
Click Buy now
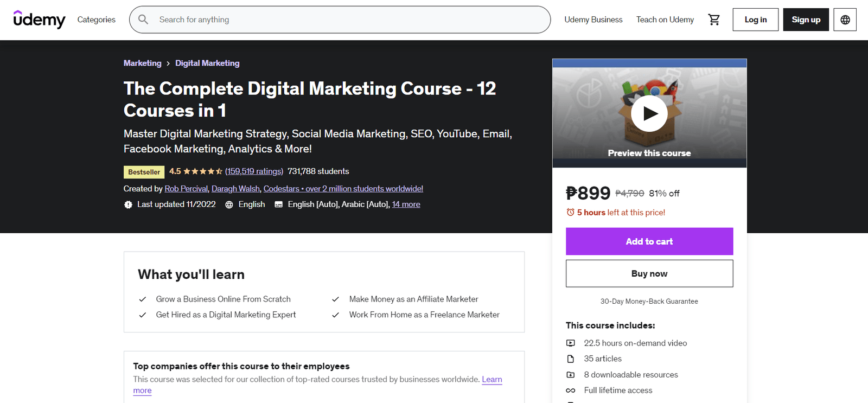point(649,273)
